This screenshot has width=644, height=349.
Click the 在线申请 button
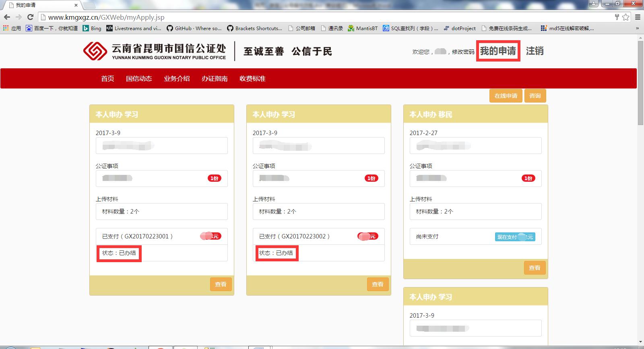pyautogui.click(x=506, y=96)
